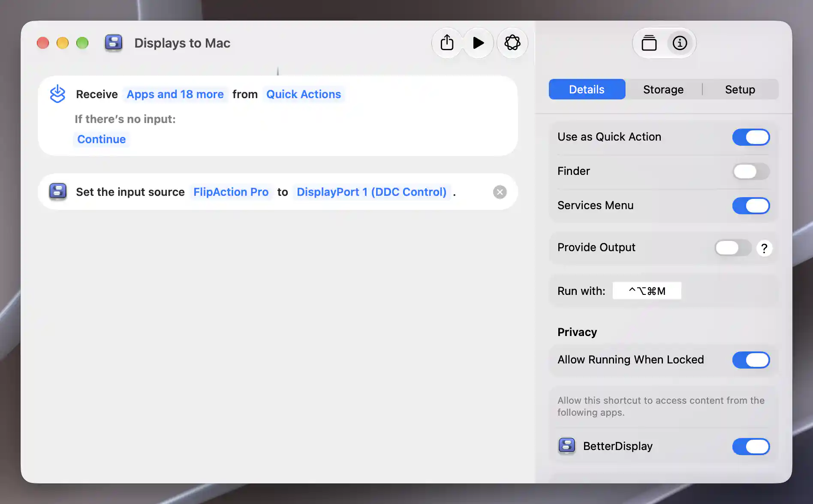Remove the Set the input source action

tap(500, 192)
